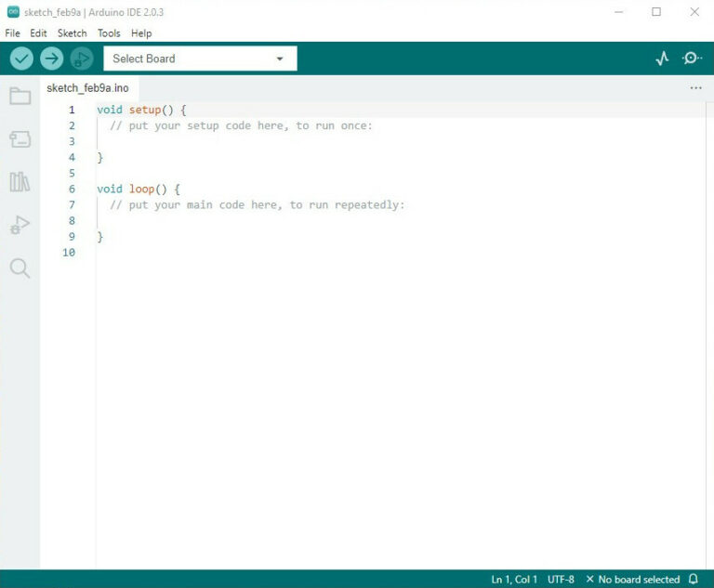Upload the sketch with the arrow button
This screenshot has height=588, width=714.
[x=51, y=59]
